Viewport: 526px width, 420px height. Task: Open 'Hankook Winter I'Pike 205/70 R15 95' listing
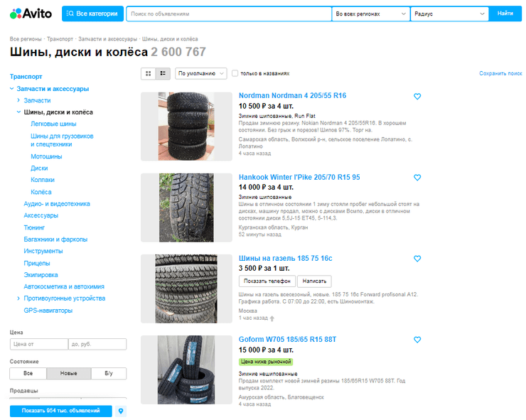point(299,177)
